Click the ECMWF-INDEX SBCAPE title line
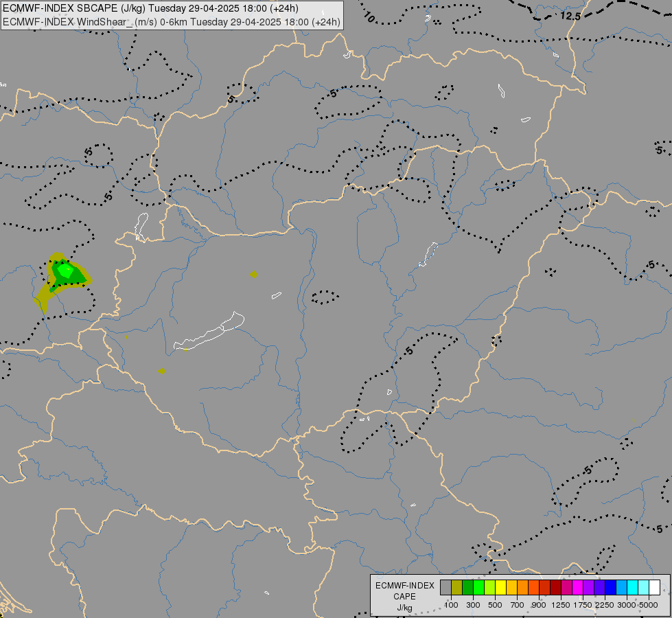The image size is (672, 618). click(x=150, y=8)
